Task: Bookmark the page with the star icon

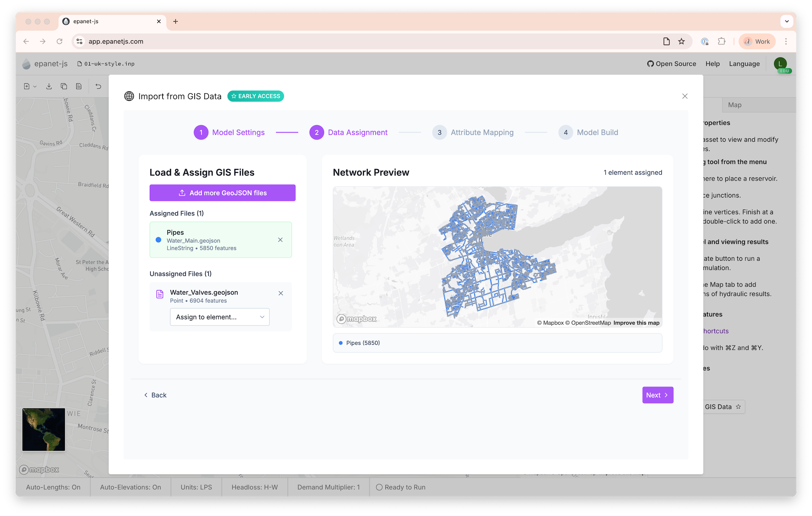Action: 682,41
